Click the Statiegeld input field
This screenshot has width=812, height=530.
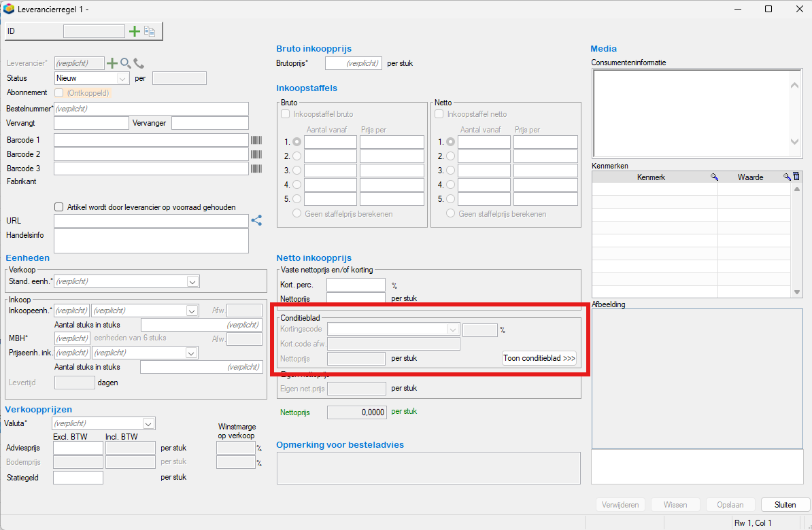click(78, 477)
